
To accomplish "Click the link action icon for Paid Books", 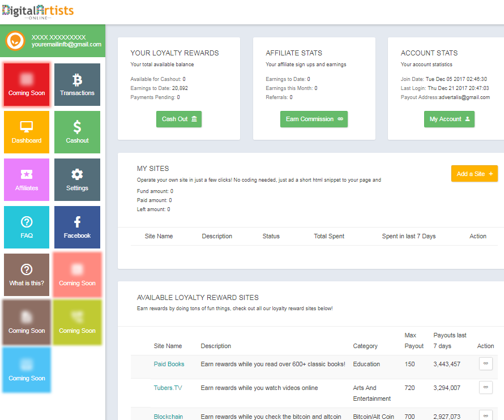I will pyautogui.click(x=486, y=364).
